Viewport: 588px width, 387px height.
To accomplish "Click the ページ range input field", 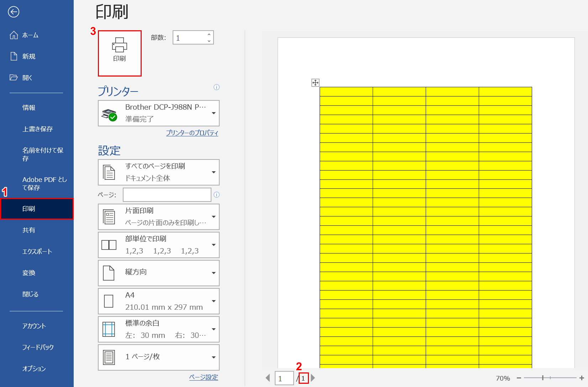I will 167,195.
